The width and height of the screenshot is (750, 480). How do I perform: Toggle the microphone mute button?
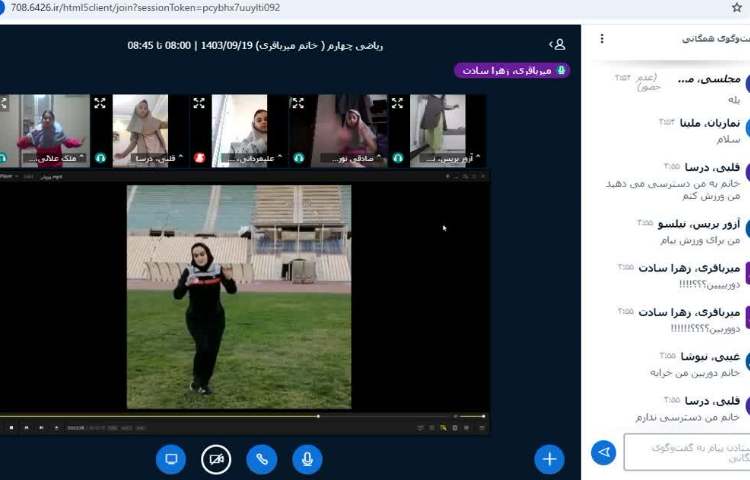pos(307,459)
